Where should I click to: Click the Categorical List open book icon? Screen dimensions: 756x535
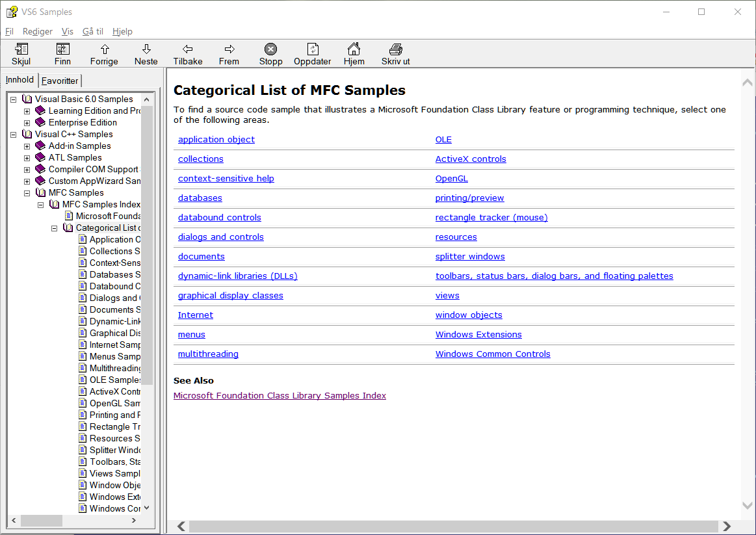pyautogui.click(x=68, y=228)
